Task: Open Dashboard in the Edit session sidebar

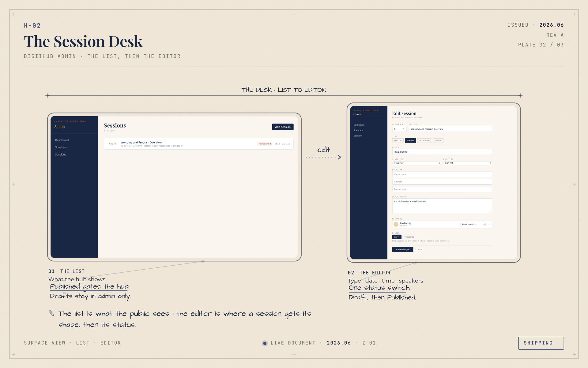Action: pos(359,125)
